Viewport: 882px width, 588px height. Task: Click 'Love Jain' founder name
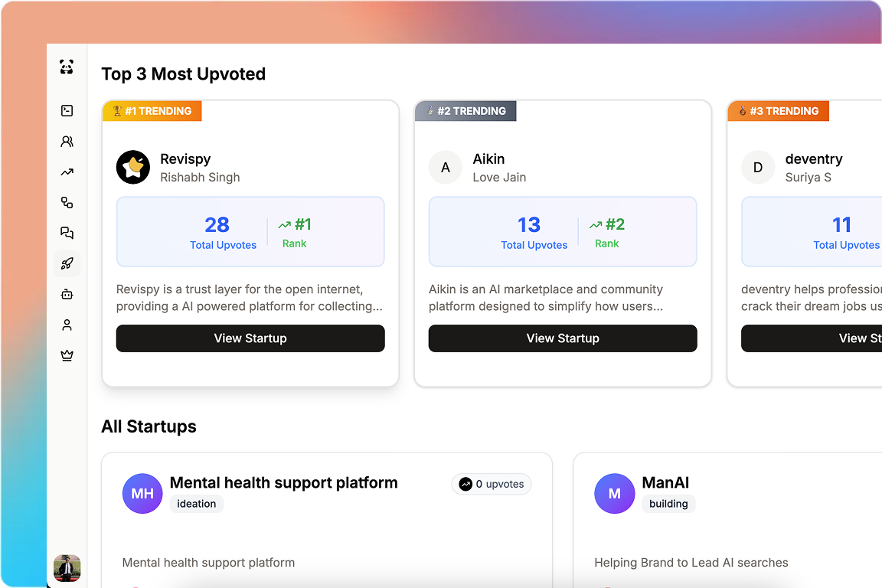tap(499, 178)
